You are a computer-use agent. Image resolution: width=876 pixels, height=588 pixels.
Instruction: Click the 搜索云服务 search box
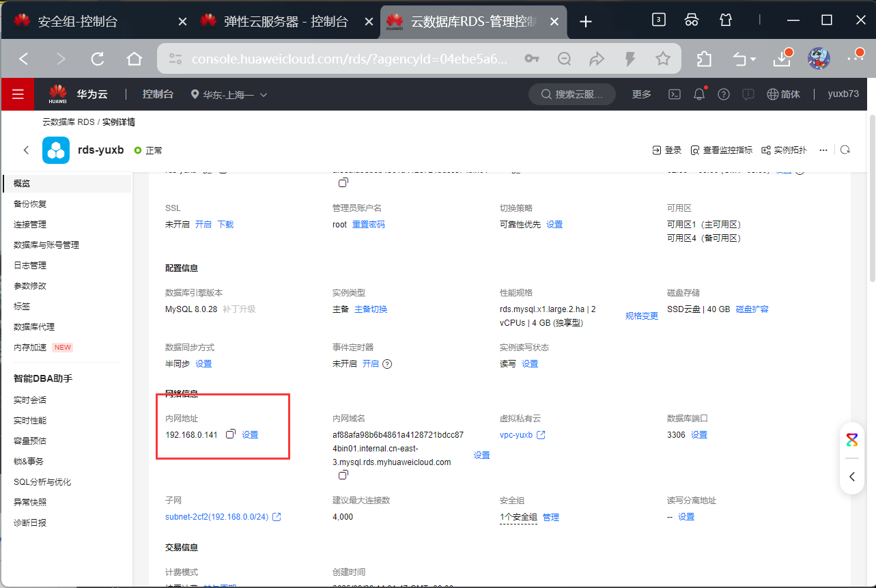572,94
